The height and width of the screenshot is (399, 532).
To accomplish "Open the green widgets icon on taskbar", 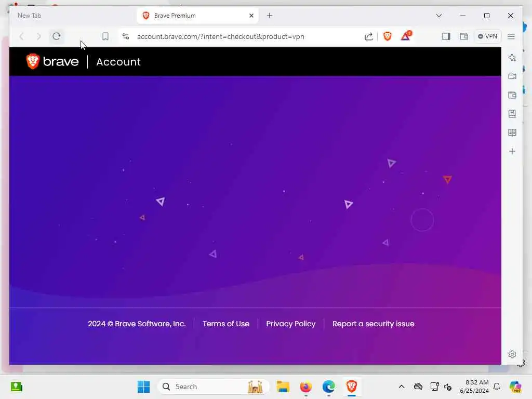I will [x=16, y=387].
